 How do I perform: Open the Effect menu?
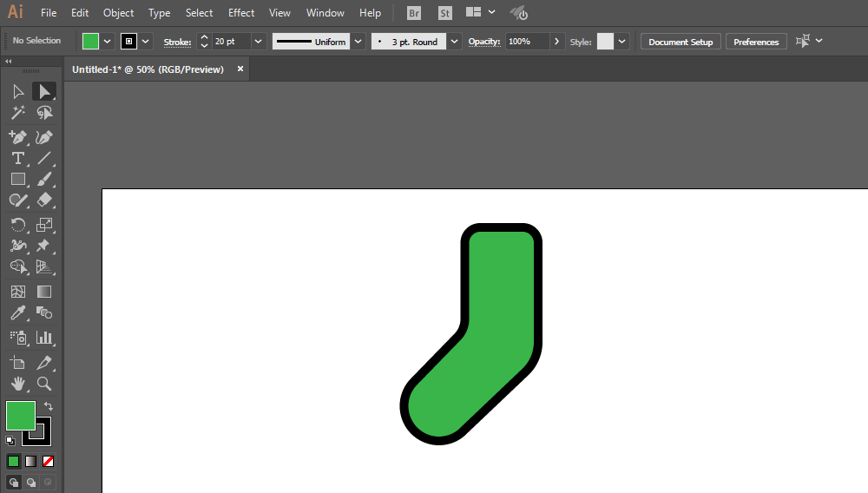[x=241, y=13]
